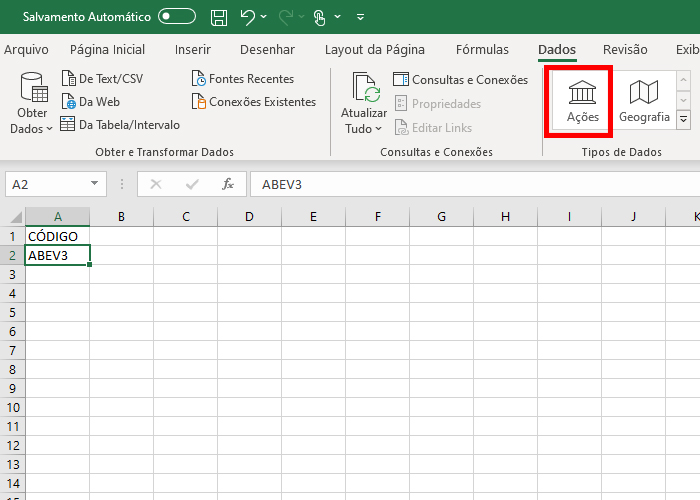Click the greyed-out Redo arrow icon
700x500 pixels.
(286, 17)
